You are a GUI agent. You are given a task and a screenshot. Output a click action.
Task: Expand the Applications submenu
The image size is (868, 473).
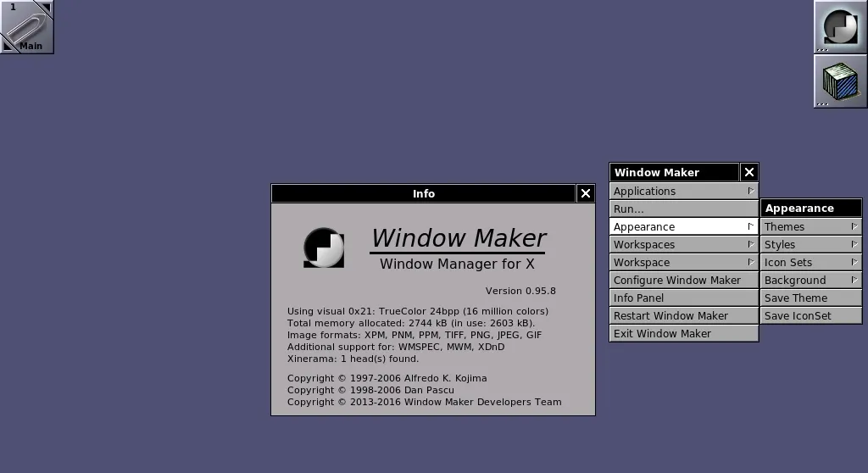[683, 191]
